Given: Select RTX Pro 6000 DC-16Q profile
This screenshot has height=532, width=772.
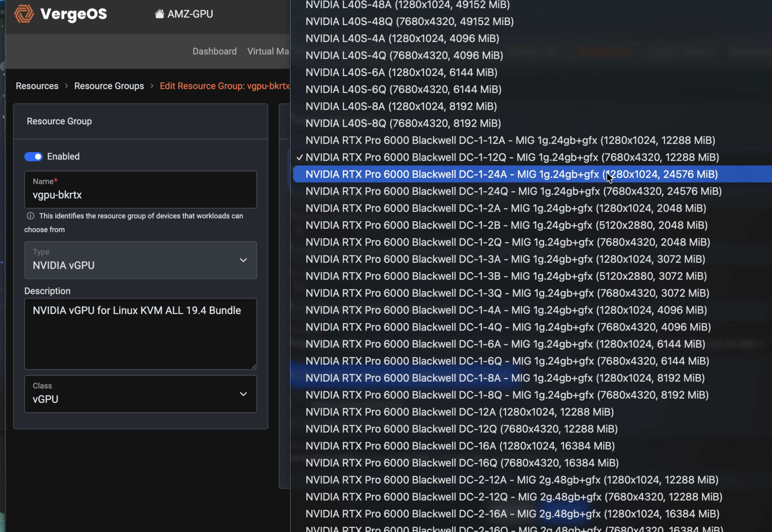Looking at the screenshot, I should tap(462, 463).
